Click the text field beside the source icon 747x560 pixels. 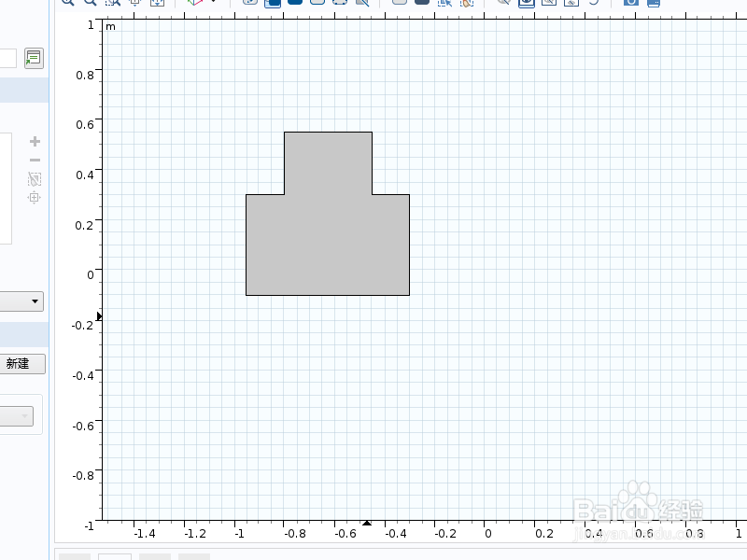point(8,59)
